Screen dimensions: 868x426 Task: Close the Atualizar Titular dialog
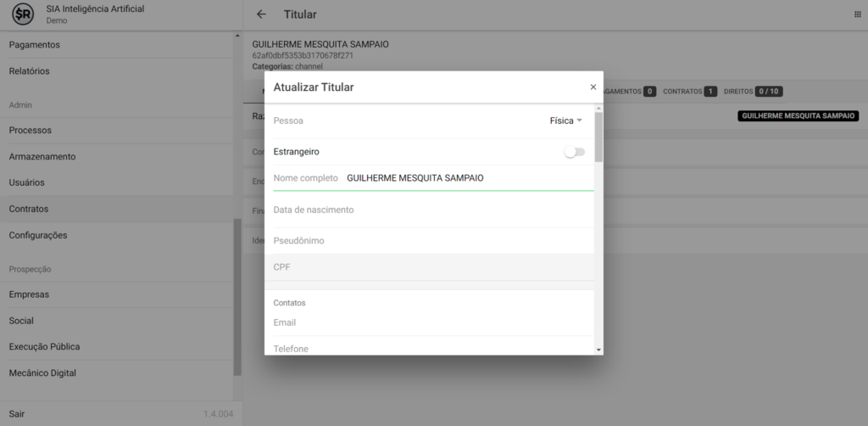pyautogui.click(x=593, y=87)
